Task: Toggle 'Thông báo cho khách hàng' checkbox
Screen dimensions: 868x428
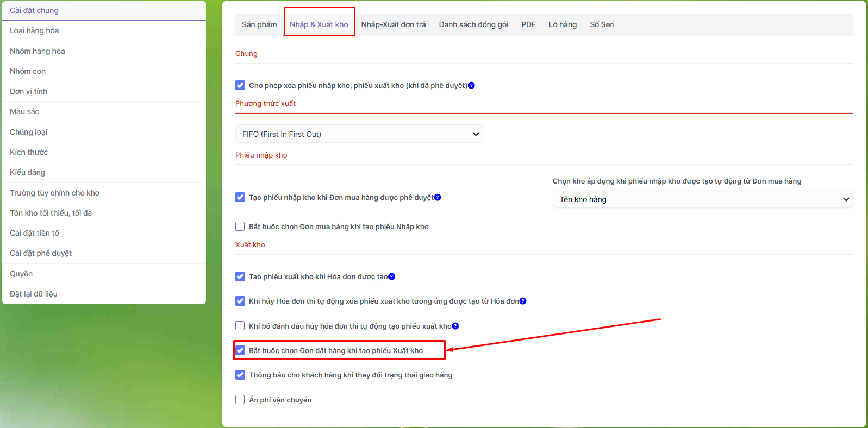Action: tap(240, 375)
